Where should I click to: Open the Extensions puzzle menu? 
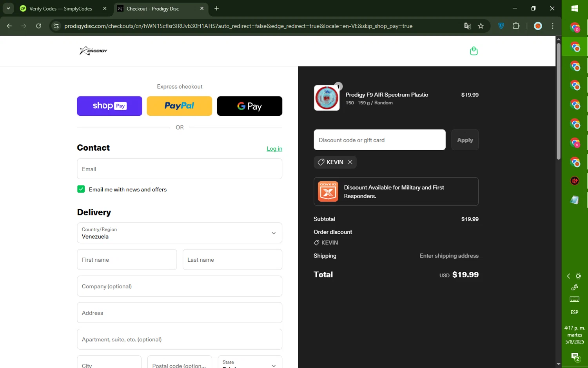pos(516,26)
